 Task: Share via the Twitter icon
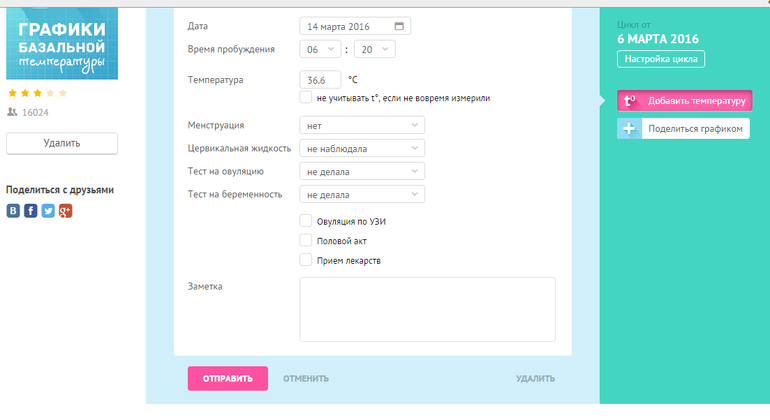click(x=48, y=210)
